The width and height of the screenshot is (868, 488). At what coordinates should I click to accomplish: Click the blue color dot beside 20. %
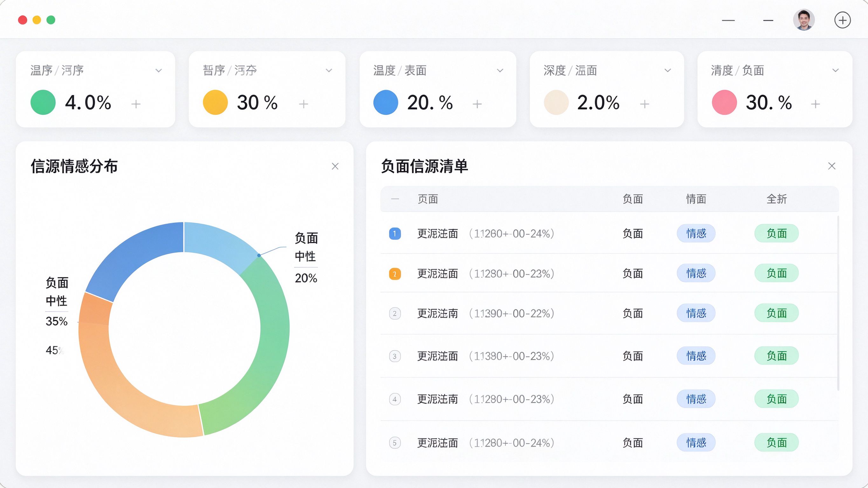tap(386, 102)
